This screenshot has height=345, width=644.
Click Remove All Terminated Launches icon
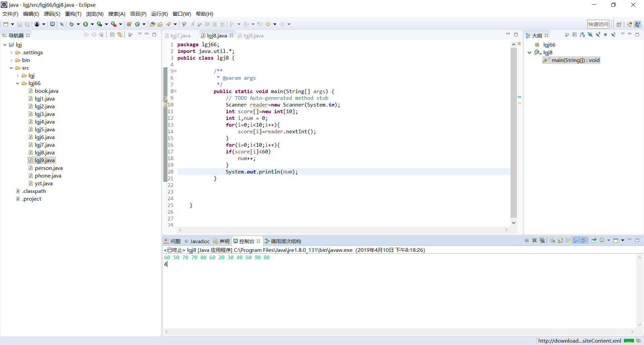[x=542, y=240]
